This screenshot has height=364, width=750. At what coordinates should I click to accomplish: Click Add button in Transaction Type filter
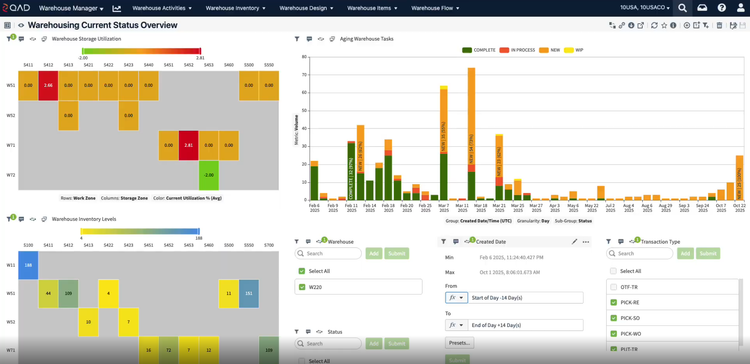coord(685,254)
